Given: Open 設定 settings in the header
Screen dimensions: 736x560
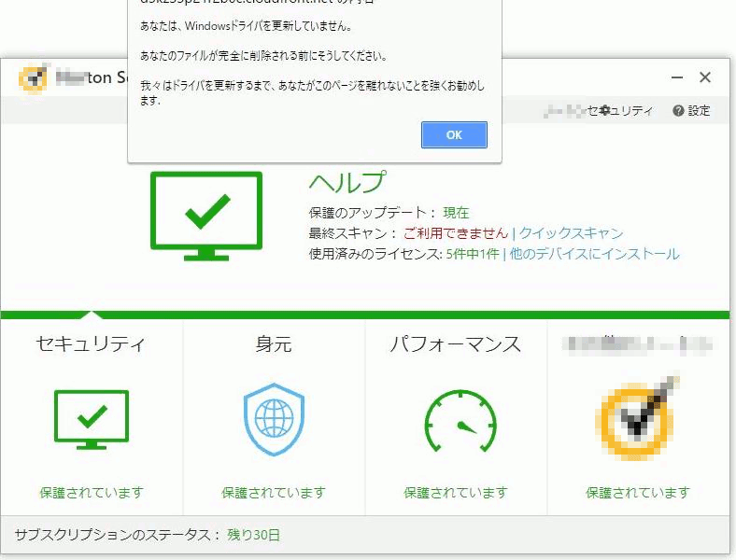Looking at the screenshot, I should tap(699, 111).
